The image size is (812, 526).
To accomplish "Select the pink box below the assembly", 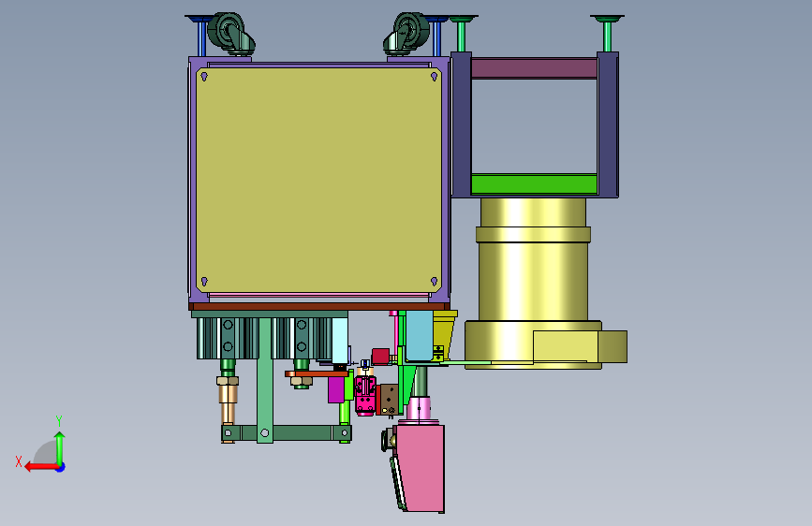I will tap(421, 467).
